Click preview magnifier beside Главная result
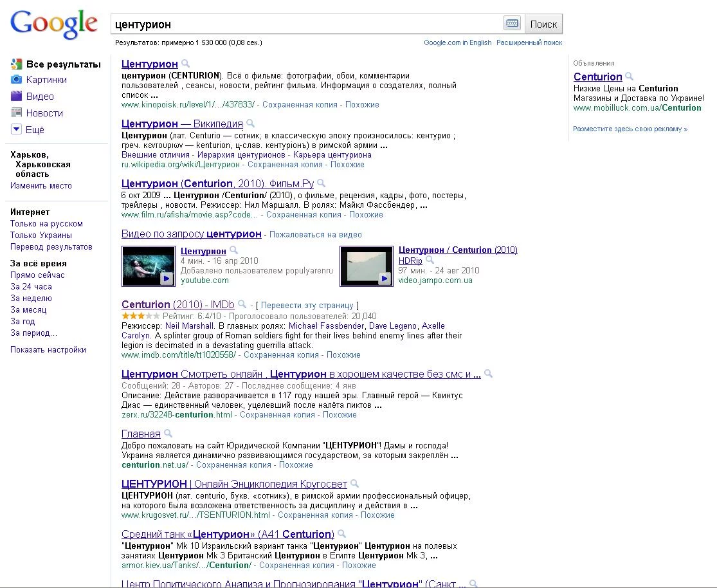Viewport: 717px width, 588px height. (168, 433)
